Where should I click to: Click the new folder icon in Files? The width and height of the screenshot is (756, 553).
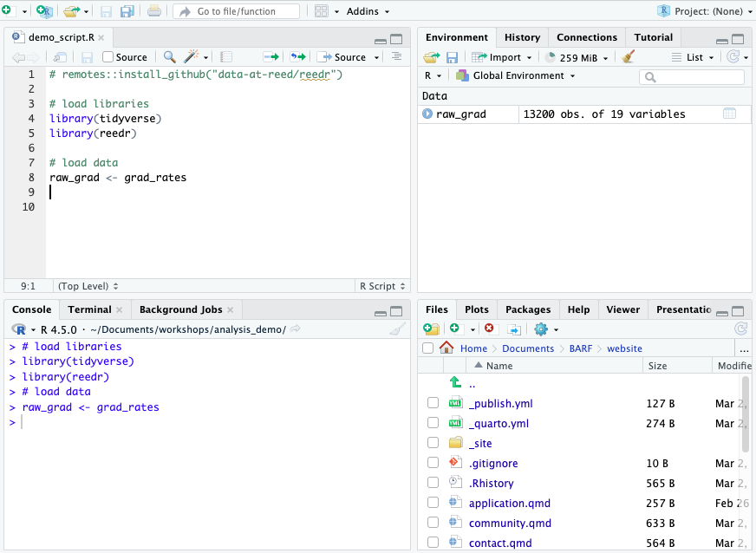pos(431,329)
